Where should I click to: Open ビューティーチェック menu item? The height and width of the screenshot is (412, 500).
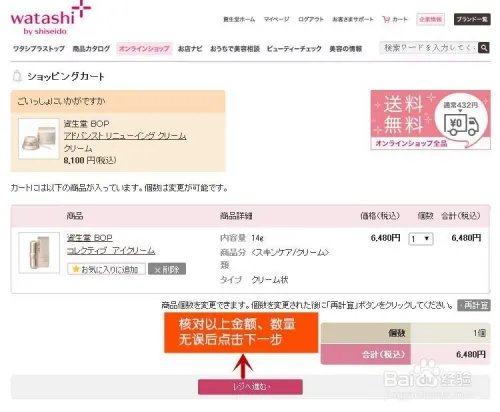click(294, 49)
